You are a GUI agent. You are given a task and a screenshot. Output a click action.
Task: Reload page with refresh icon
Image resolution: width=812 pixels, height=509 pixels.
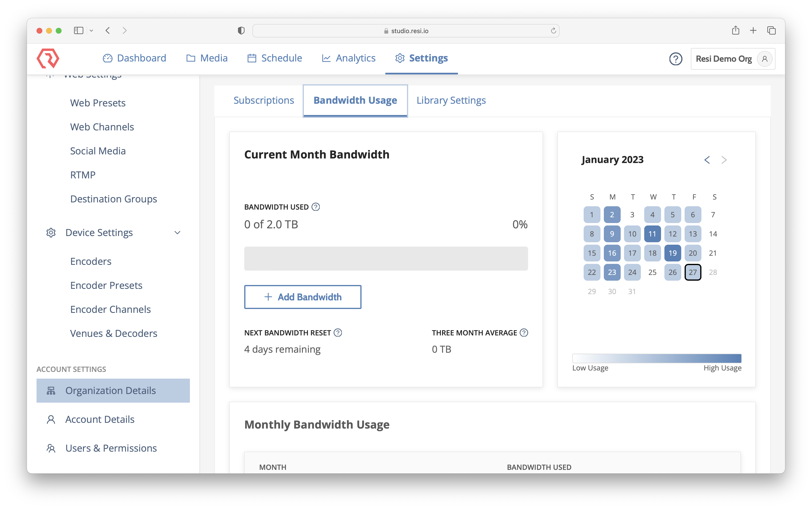point(553,31)
